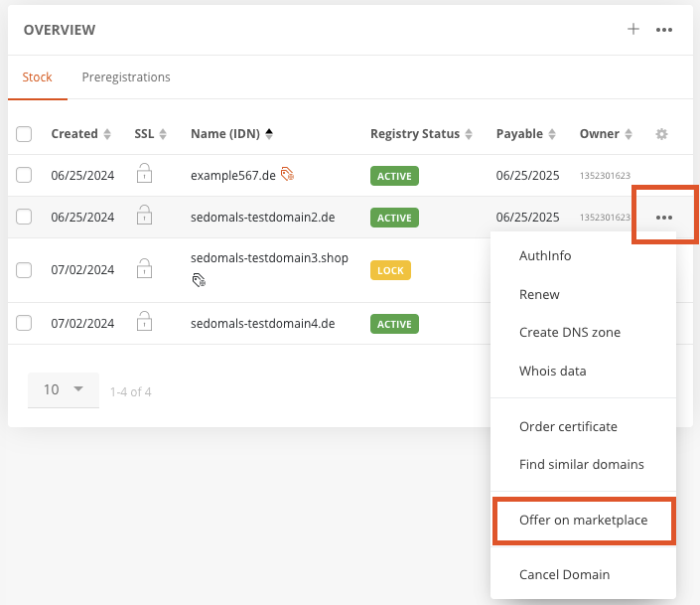Click SSL lock icon for sedomals-testdomain2.de
Screen dimensions: 700x605
click(x=144, y=215)
